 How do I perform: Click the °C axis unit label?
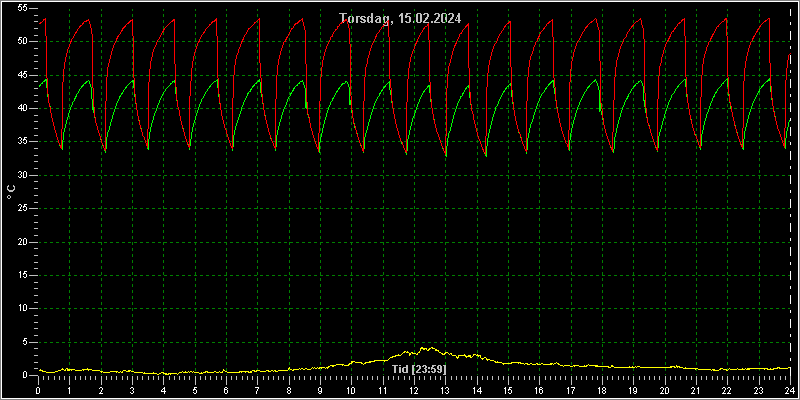[x=11, y=192]
